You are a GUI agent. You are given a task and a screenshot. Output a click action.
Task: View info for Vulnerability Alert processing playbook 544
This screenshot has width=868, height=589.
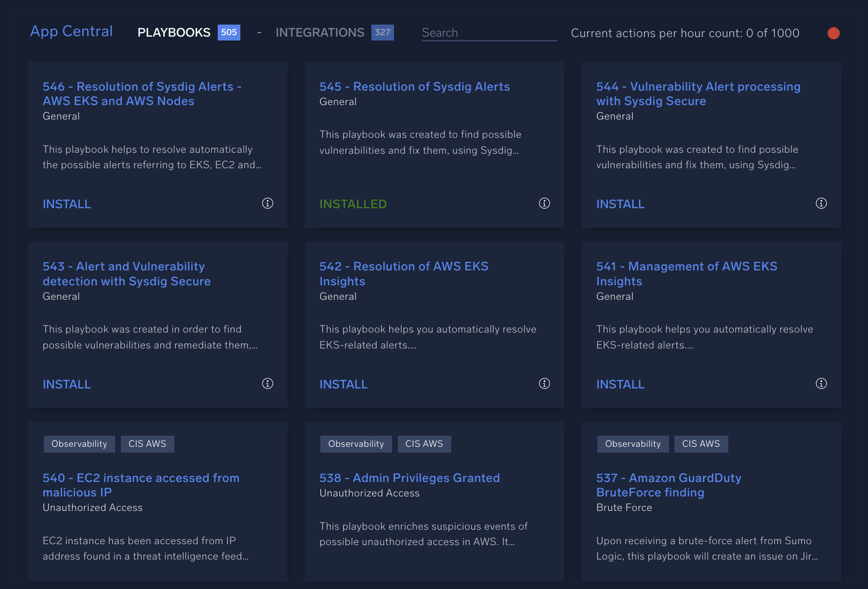pyautogui.click(x=821, y=203)
